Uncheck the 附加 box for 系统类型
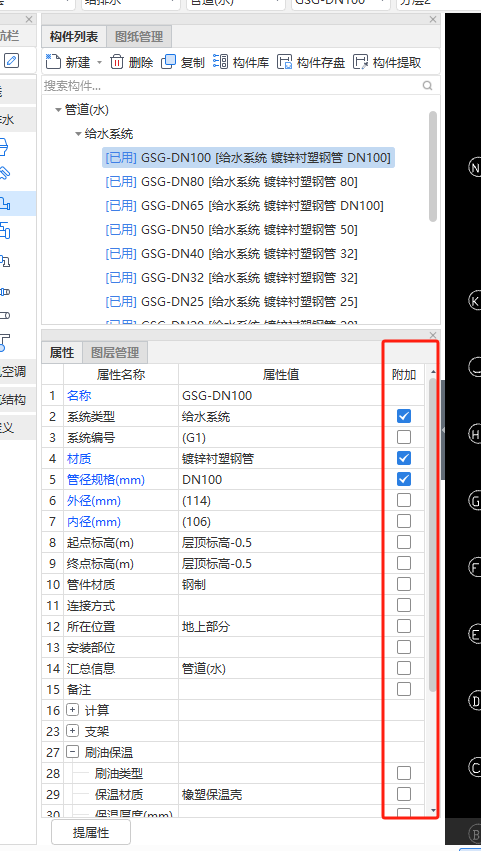 pyautogui.click(x=403, y=416)
